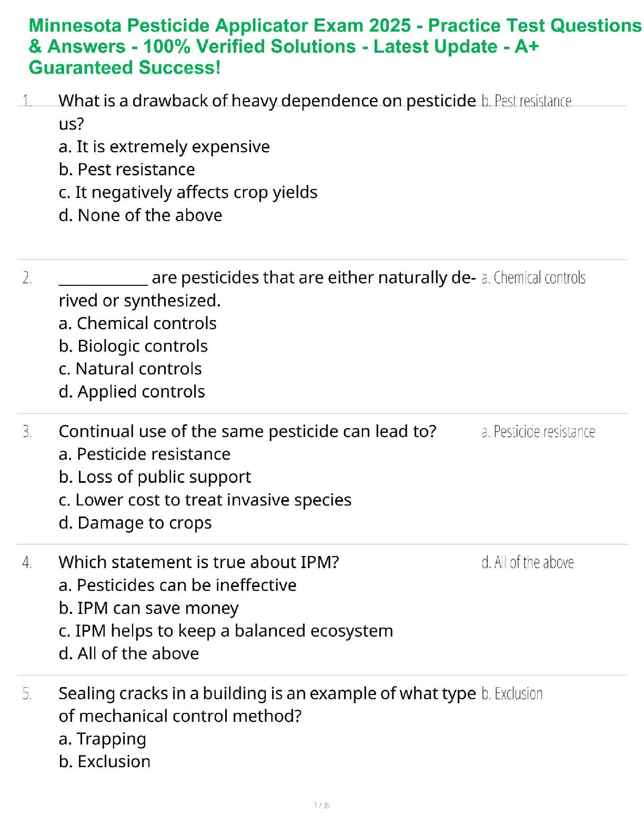Click the page number indicator at bottom
This screenshot has width=644, height=834.
point(321,805)
